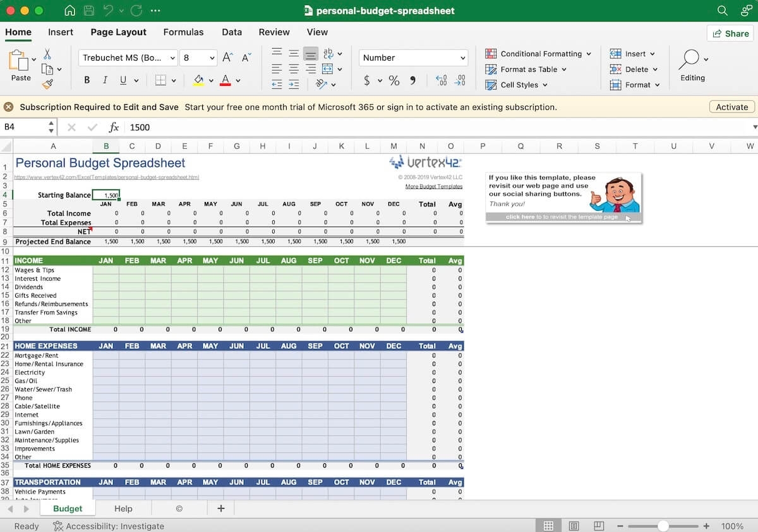Click the comma style icon
758x532 pixels.
click(413, 81)
